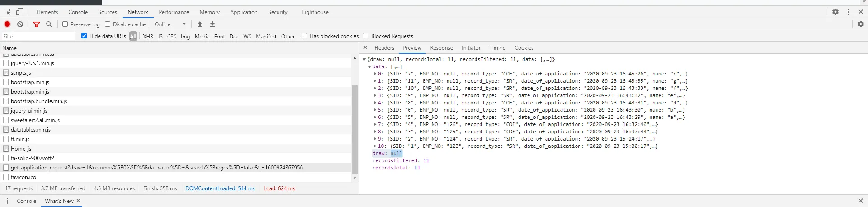This screenshot has width=868, height=207.
Task: Open console drawer three-dot menu
Action: [7, 201]
